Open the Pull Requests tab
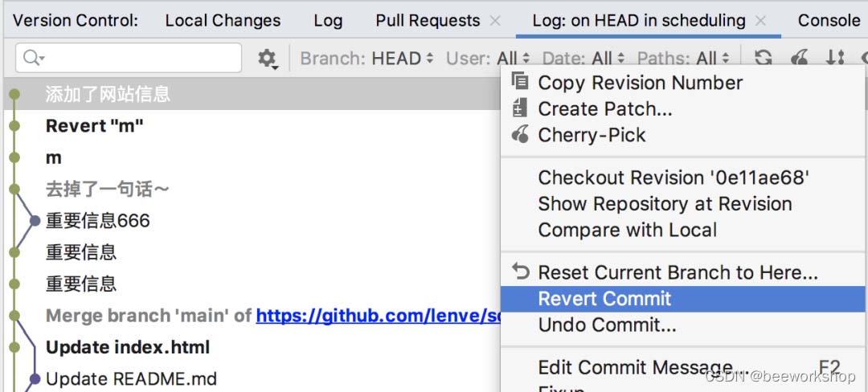 428,21
